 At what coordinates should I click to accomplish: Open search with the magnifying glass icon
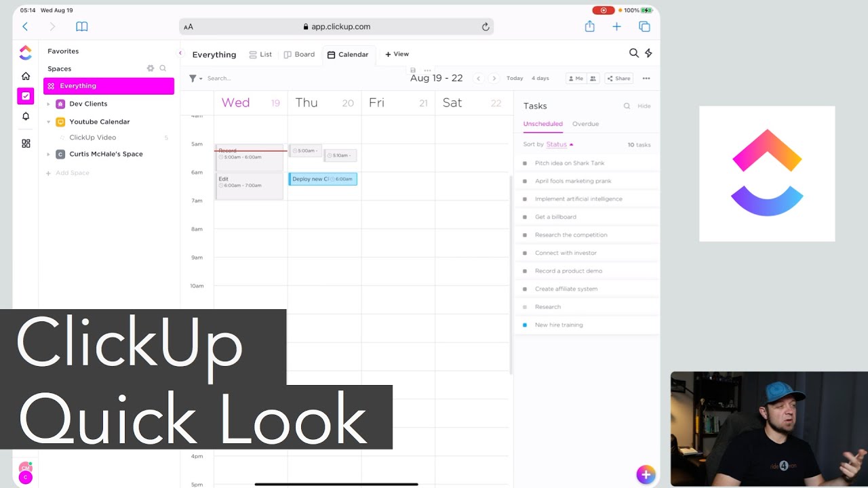click(633, 53)
